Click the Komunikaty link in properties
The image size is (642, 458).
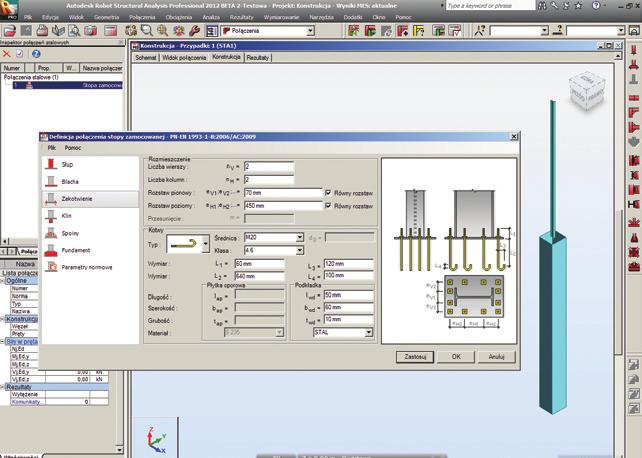pos(26,402)
